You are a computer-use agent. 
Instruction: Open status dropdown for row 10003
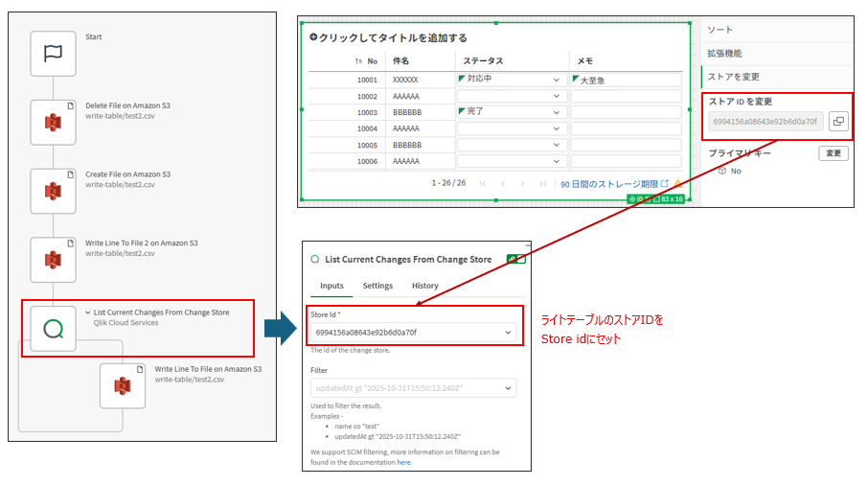[557, 112]
